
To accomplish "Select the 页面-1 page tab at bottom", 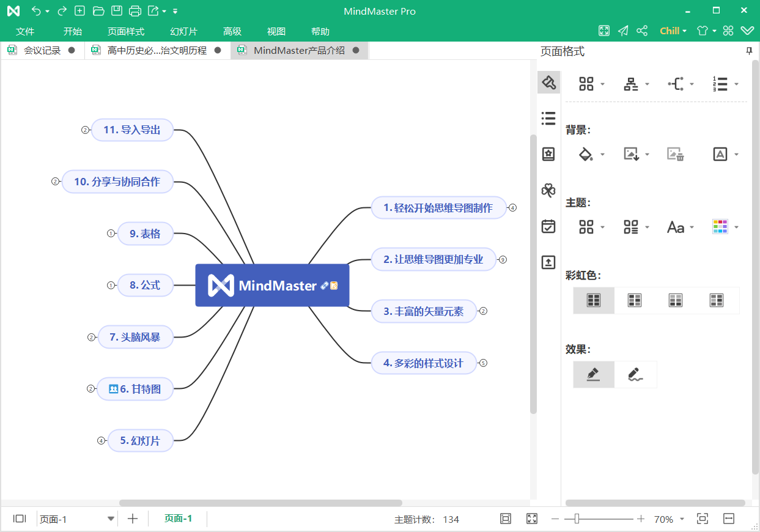I will point(178,519).
